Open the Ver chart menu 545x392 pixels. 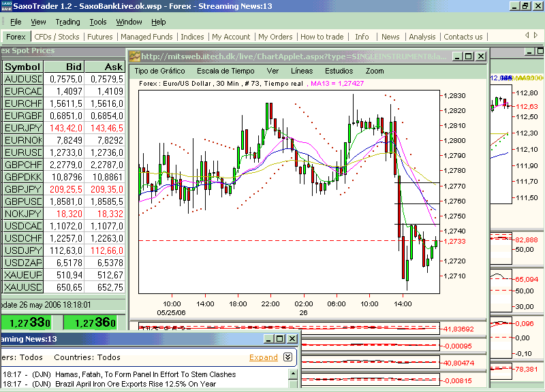coord(272,71)
